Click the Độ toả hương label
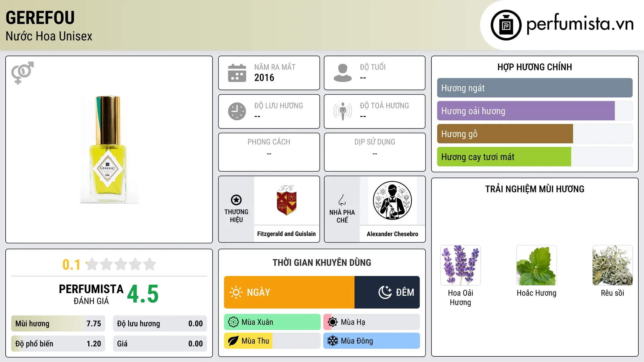 [x=384, y=106]
